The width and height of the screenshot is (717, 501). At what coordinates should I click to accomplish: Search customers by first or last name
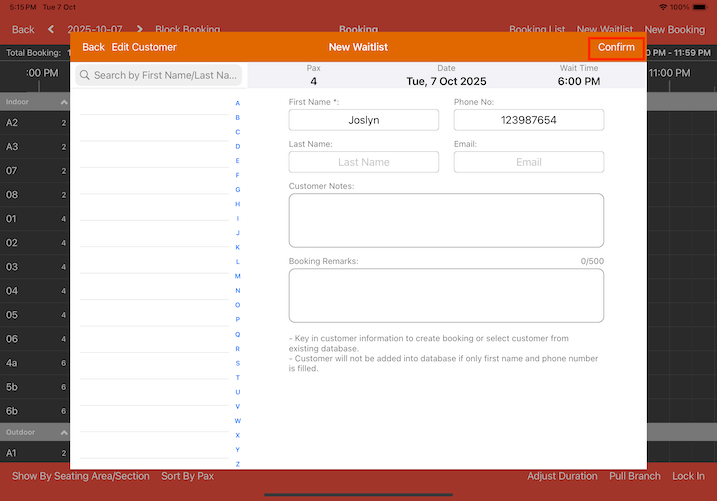[159, 75]
